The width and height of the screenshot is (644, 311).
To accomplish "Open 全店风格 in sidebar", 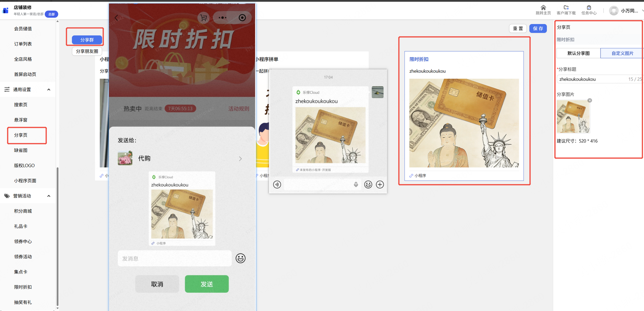I will pyautogui.click(x=23, y=59).
